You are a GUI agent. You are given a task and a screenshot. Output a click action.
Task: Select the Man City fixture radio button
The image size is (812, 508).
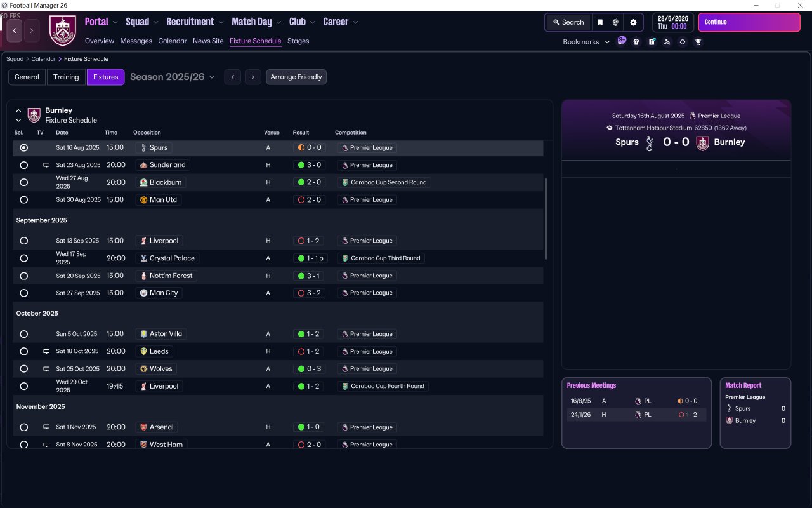tap(24, 293)
